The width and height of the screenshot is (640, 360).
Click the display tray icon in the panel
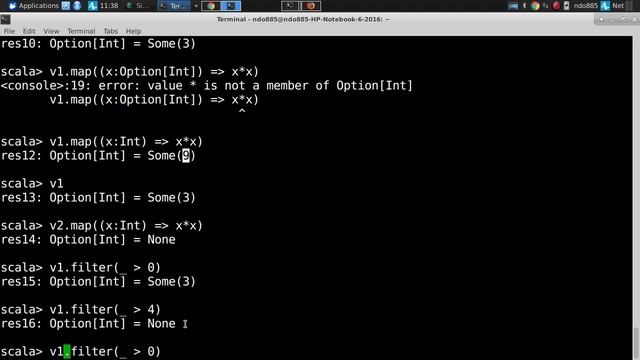[x=513, y=6]
